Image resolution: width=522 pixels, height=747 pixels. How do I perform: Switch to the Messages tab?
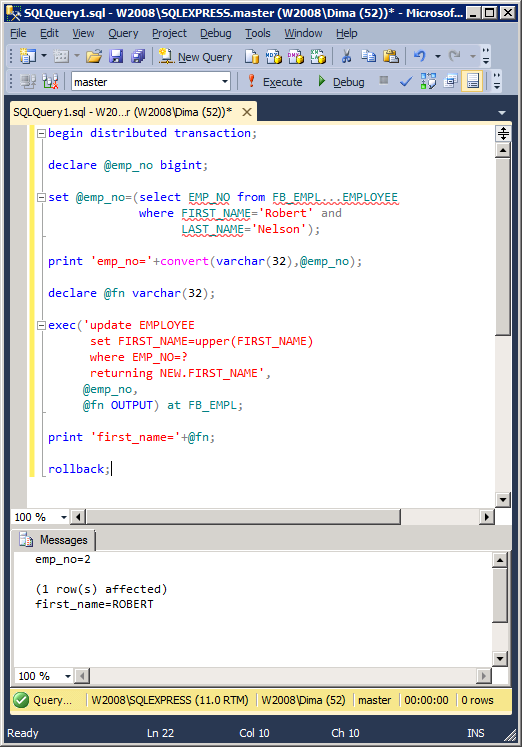[54, 540]
